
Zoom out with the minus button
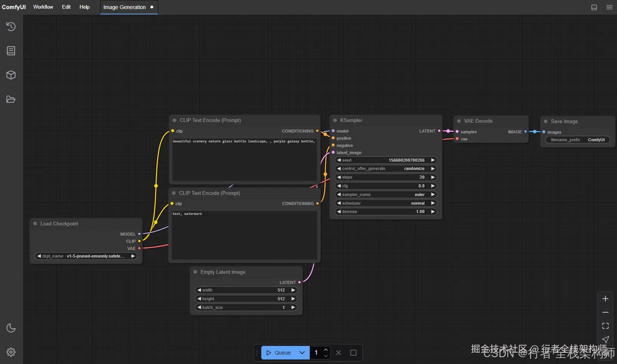[605, 312]
